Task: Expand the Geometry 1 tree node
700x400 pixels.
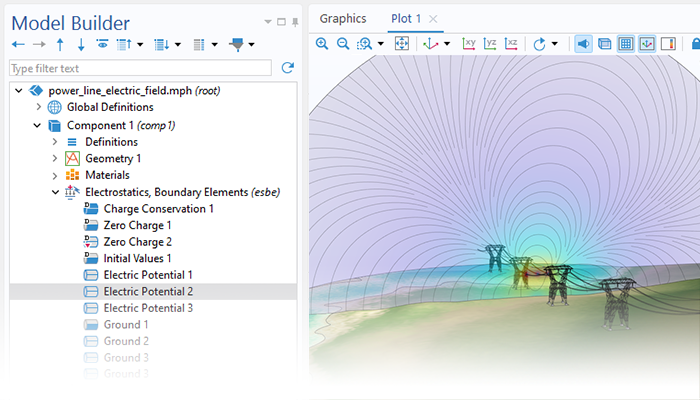Action: 56,159
